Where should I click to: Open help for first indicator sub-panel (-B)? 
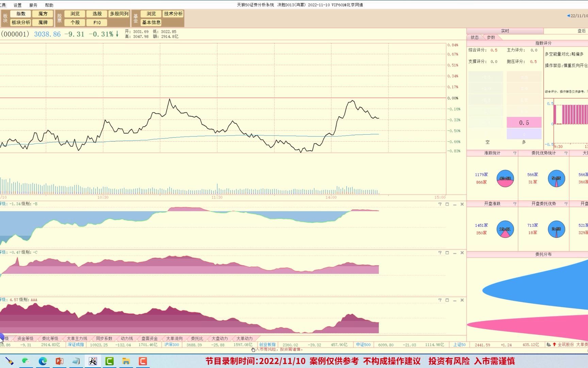point(440,204)
